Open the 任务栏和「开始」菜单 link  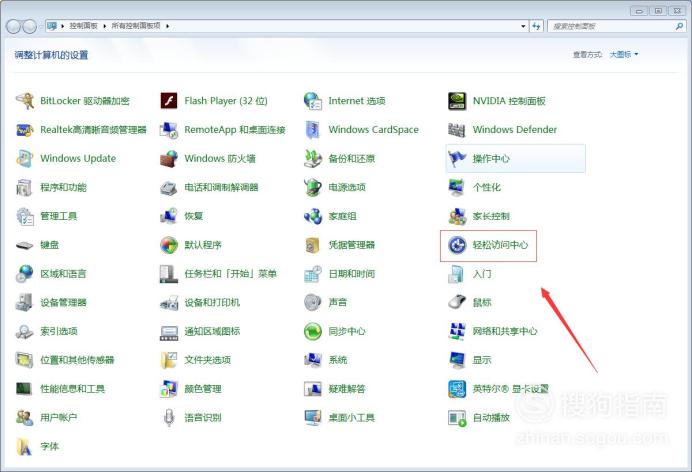230,274
